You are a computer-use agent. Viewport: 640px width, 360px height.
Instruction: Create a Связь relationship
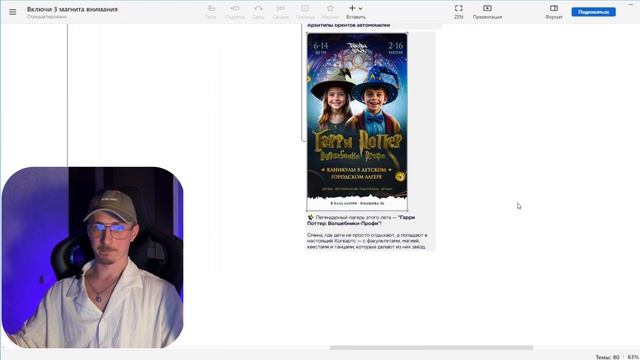point(258,12)
